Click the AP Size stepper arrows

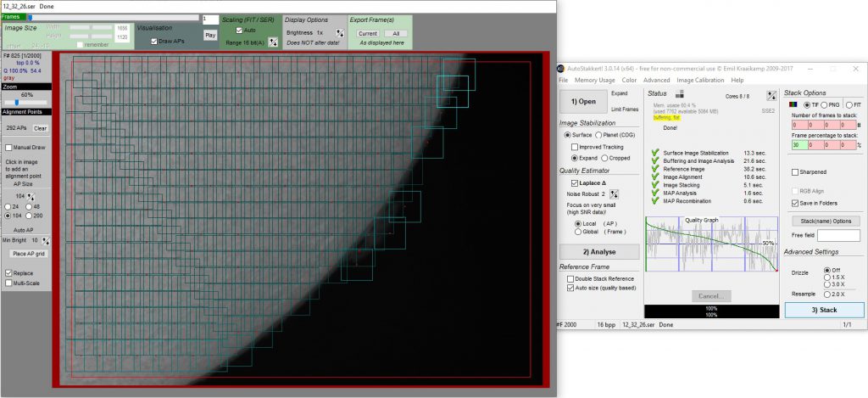(30, 196)
